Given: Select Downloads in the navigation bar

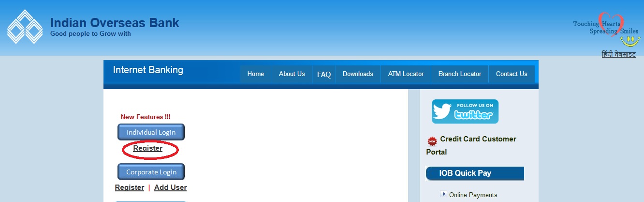Looking at the screenshot, I should pyautogui.click(x=358, y=74).
